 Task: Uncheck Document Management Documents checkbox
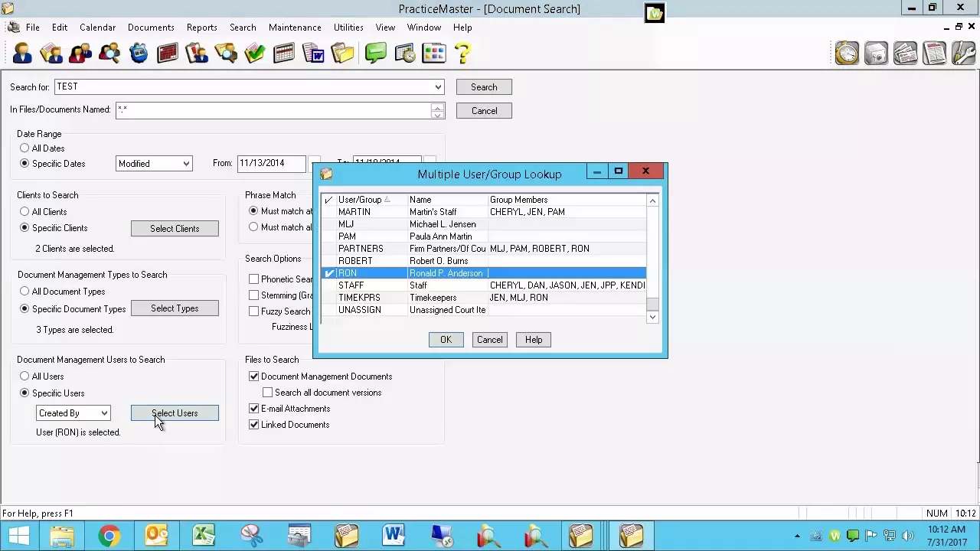(x=254, y=377)
